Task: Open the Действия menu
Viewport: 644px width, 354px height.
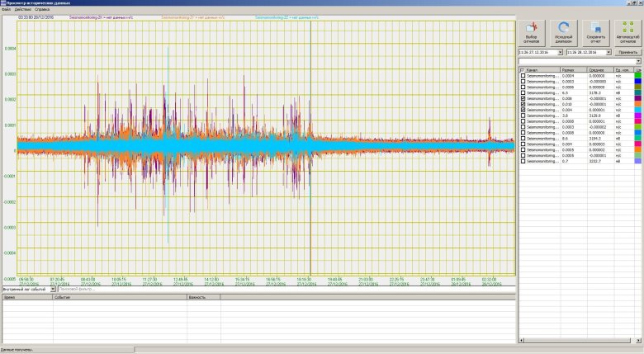Action: pos(23,9)
